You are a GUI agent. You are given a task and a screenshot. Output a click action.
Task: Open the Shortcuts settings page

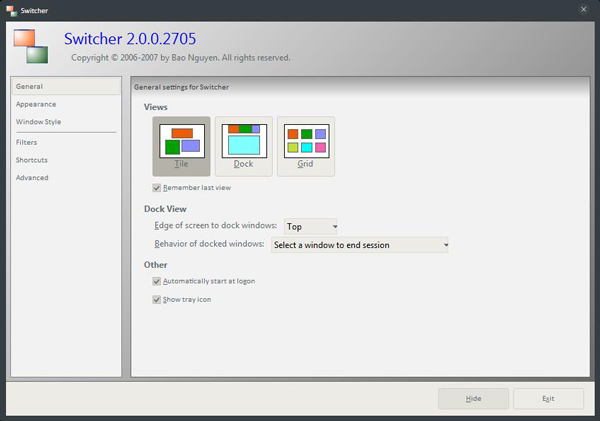click(x=66, y=160)
